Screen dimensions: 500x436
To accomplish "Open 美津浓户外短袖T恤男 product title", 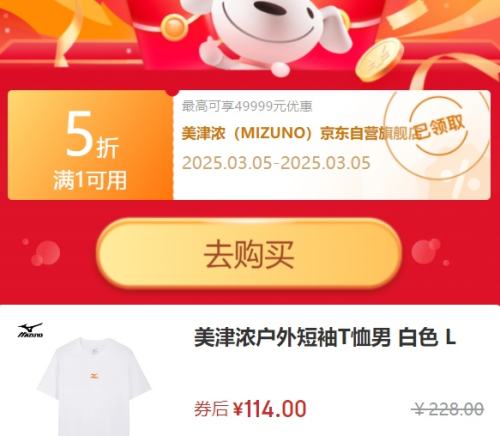I will pos(325,337).
